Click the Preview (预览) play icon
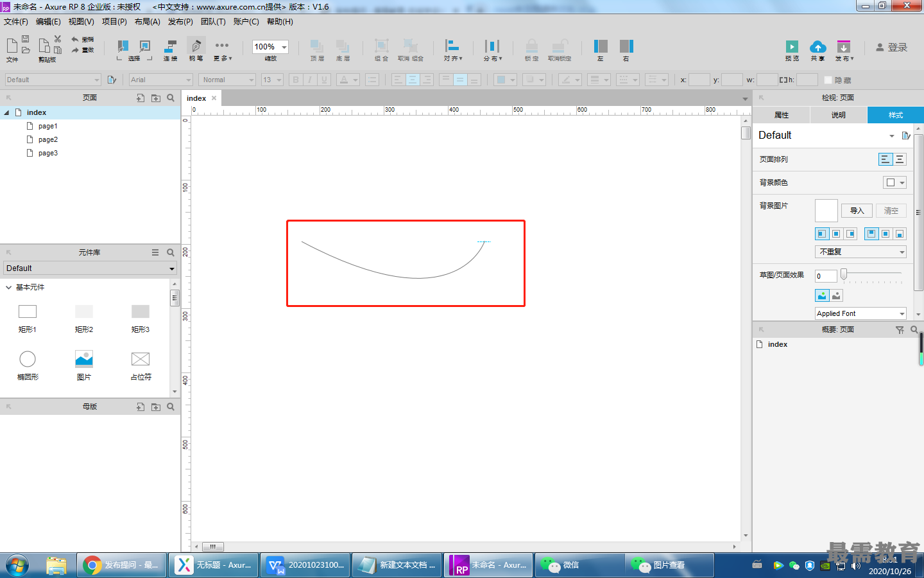Screen dimensions: 924x578 pos(792,46)
